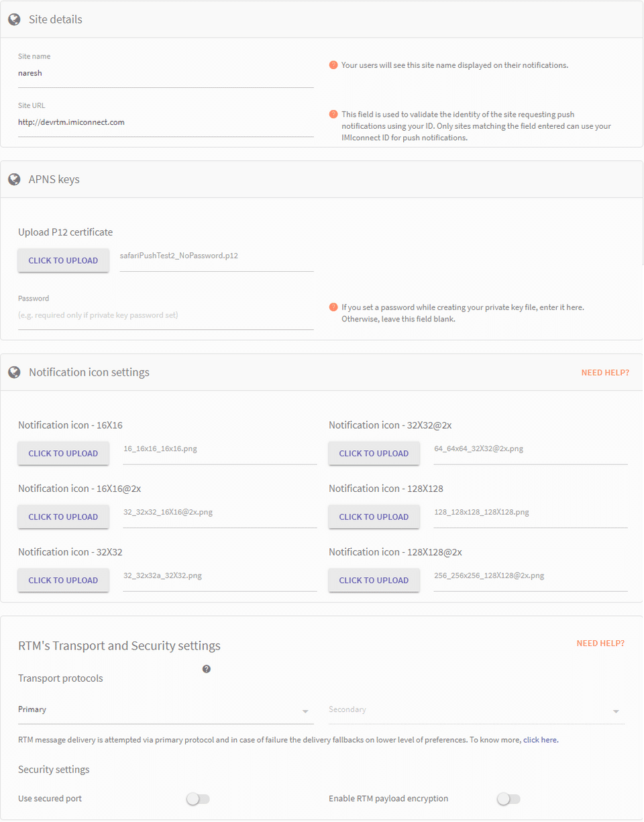This screenshot has height=822, width=644.
Task: Toggle the Use secured port switch
Action: [x=198, y=799]
